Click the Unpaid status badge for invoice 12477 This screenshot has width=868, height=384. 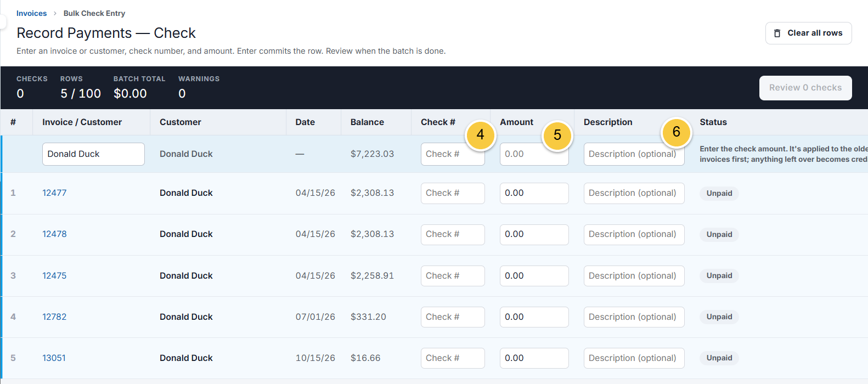coord(719,193)
